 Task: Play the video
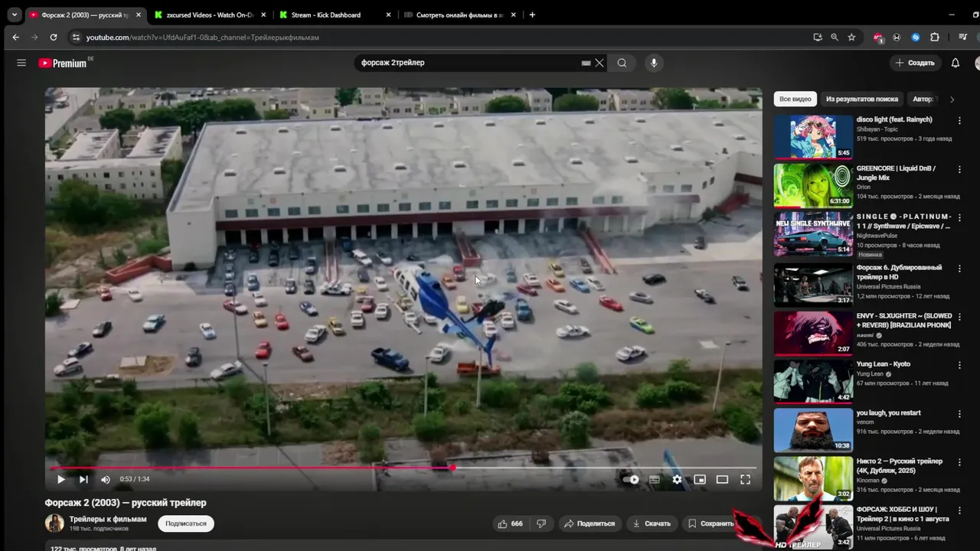pos(61,480)
